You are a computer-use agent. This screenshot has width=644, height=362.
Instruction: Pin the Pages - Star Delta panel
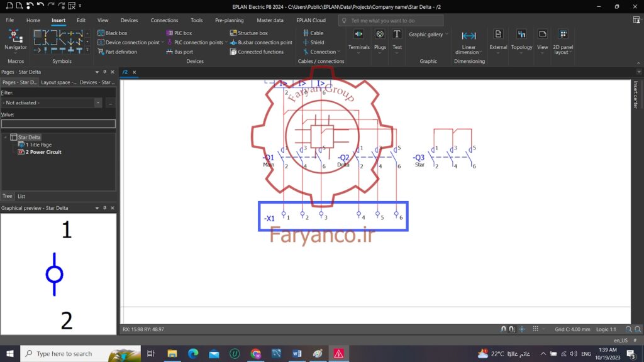[x=105, y=72]
